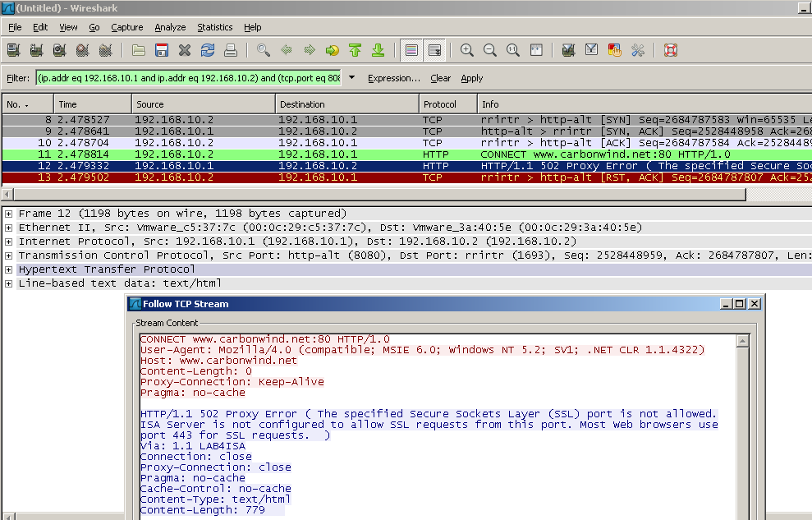Find a packet magnifier icon
The width and height of the screenshot is (812, 520).
tap(263, 50)
